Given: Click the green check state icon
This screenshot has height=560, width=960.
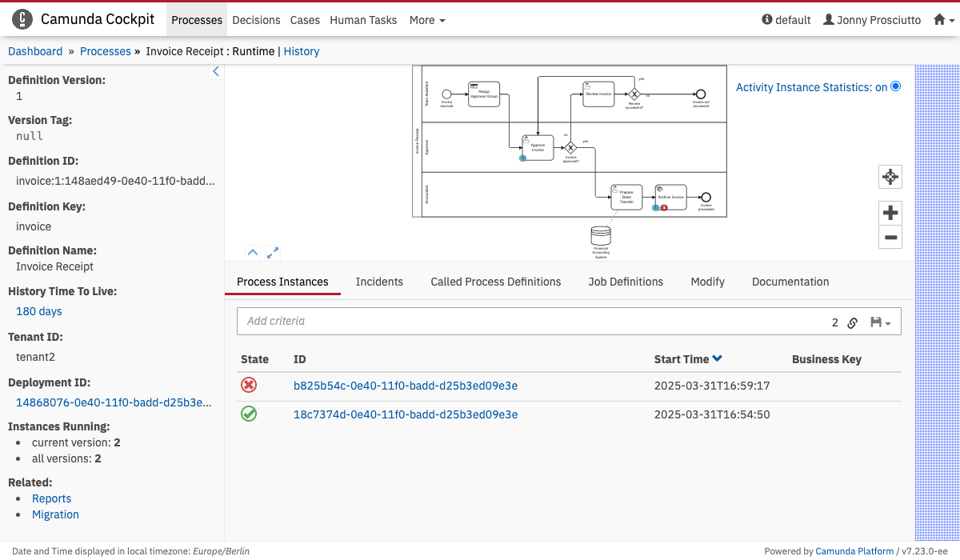Looking at the screenshot, I should click(249, 414).
